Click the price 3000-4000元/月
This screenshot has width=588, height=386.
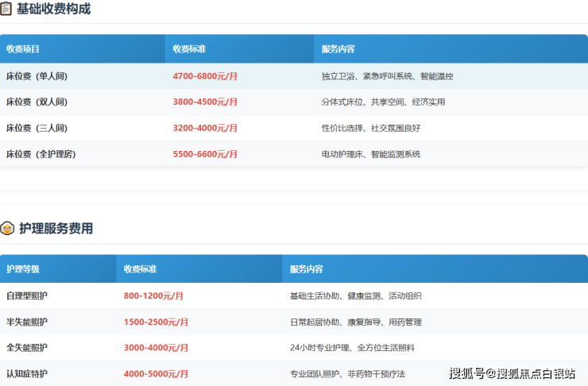pyautogui.click(x=156, y=347)
